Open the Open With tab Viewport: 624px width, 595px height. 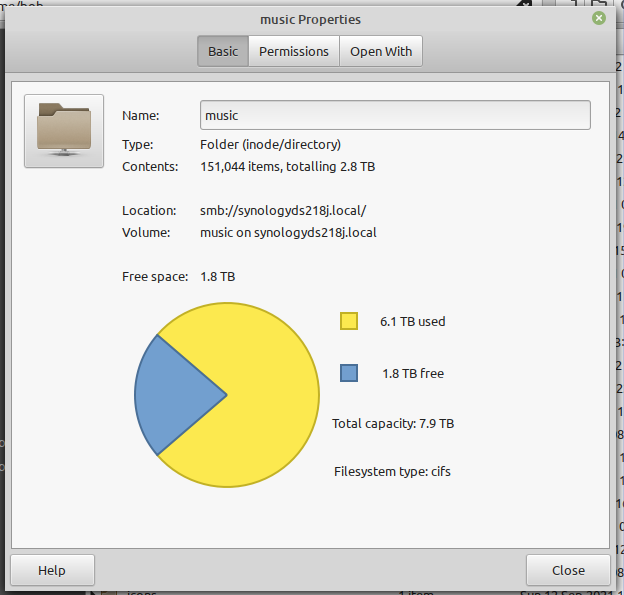click(380, 52)
